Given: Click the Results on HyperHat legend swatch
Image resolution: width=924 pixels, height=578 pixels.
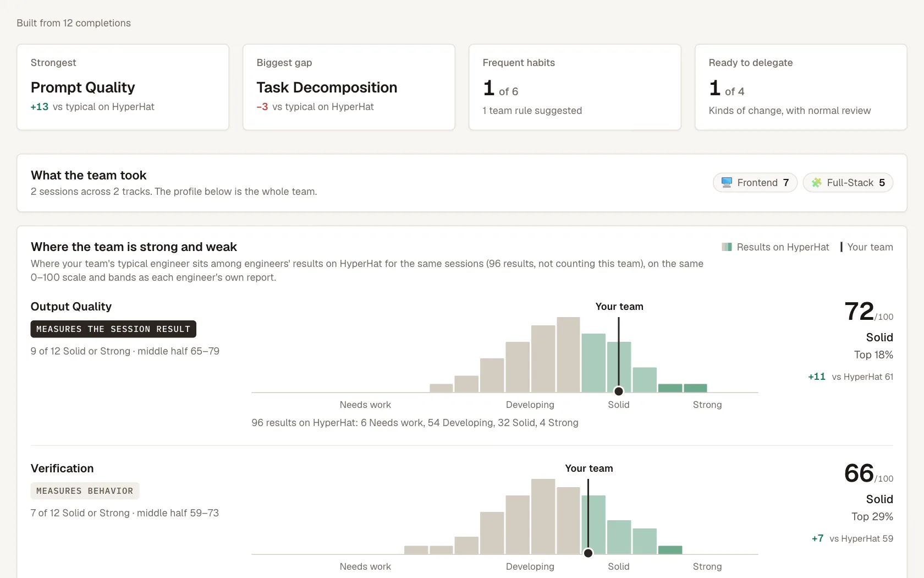Looking at the screenshot, I should pos(727,247).
